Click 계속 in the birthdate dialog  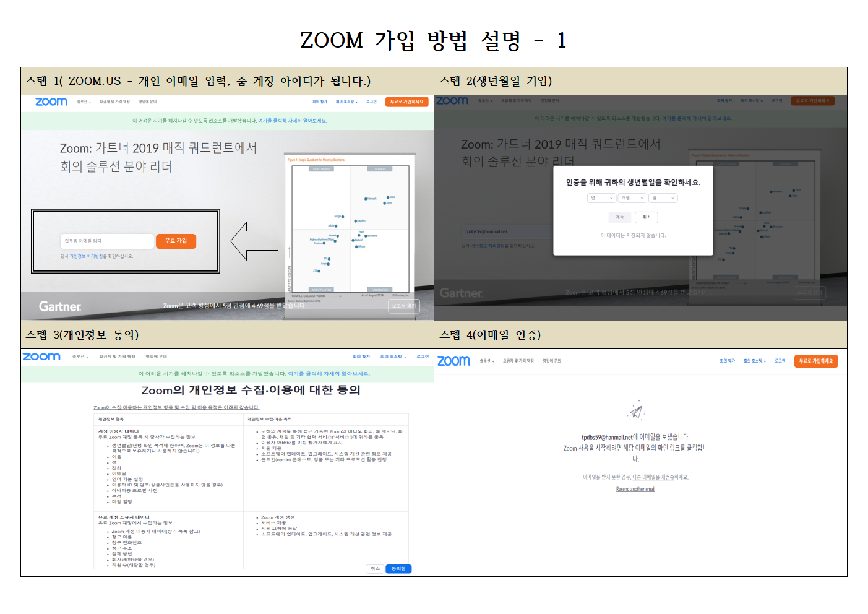[x=620, y=217]
